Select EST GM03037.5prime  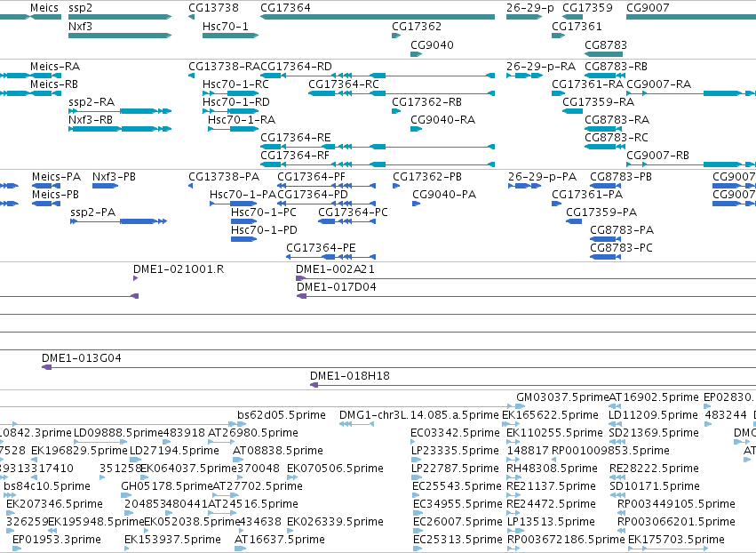point(562,397)
